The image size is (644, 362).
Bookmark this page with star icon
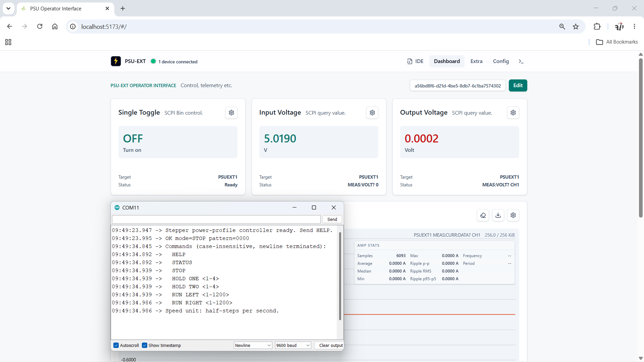coord(576,26)
